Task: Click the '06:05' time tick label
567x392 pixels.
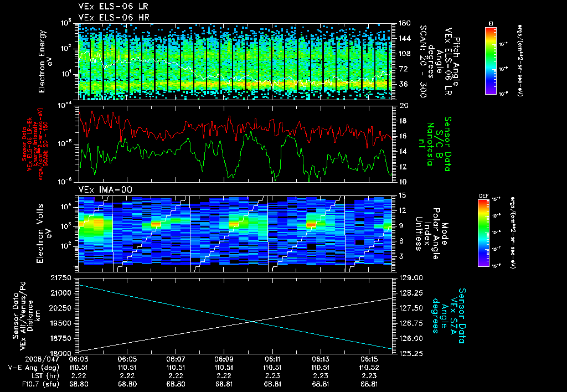Action: click(x=127, y=359)
